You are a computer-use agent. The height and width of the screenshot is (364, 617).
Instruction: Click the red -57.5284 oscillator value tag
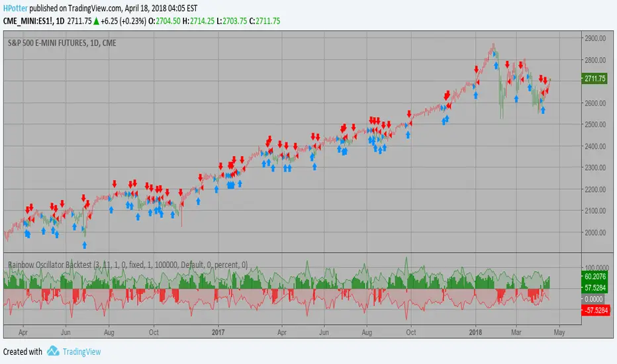click(x=596, y=310)
